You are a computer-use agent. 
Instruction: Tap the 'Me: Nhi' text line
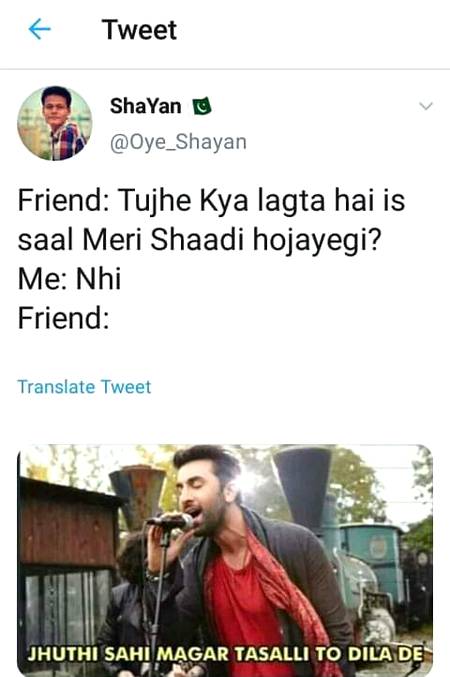point(69,279)
